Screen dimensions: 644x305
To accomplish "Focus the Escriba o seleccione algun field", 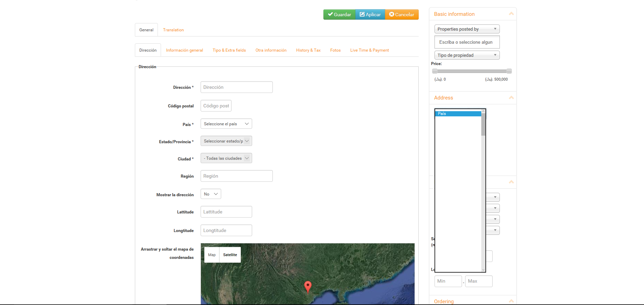I will [x=467, y=42].
